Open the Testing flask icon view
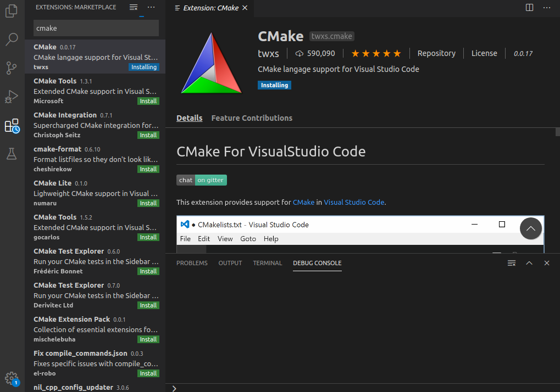The width and height of the screenshot is (560, 392). (x=12, y=154)
